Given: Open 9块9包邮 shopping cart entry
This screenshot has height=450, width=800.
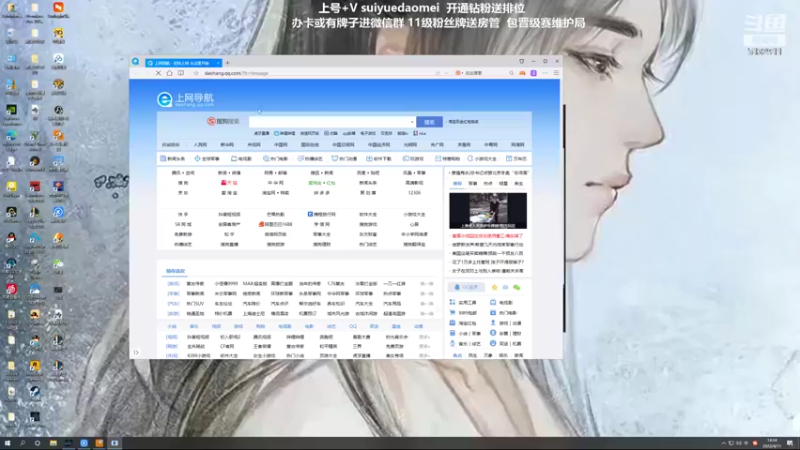Looking at the screenshot, I should coord(463,313).
